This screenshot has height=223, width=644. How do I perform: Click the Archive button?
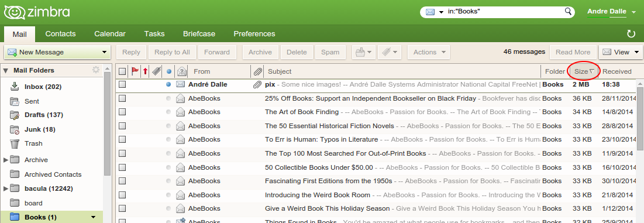coord(260,52)
